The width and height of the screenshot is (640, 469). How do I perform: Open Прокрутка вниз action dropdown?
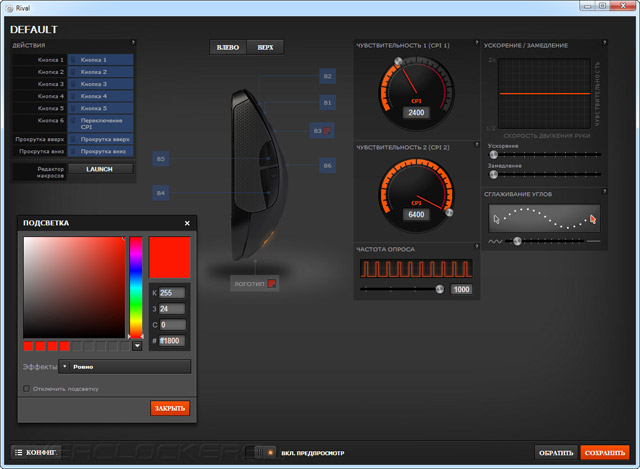pyautogui.click(x=100, y=151)
